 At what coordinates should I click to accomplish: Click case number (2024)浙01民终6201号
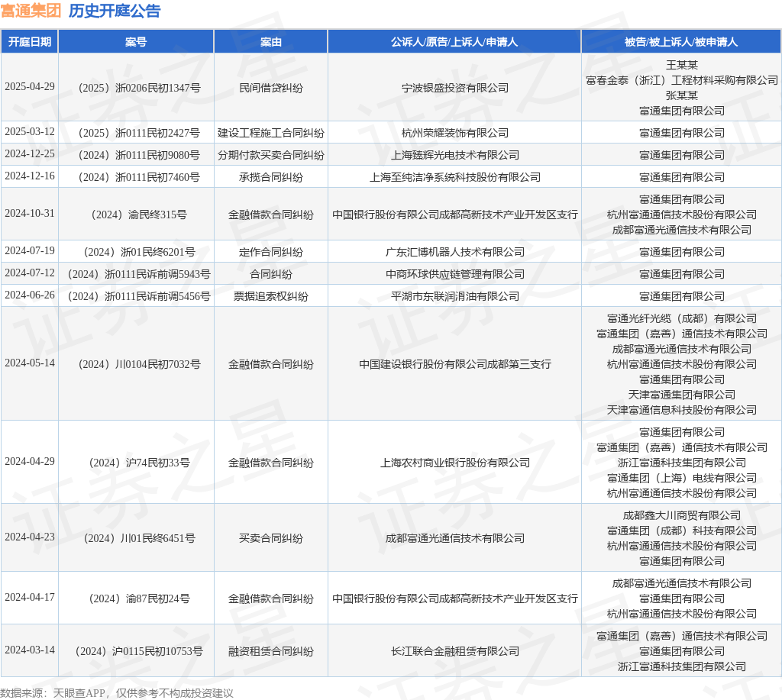[136, 252]
